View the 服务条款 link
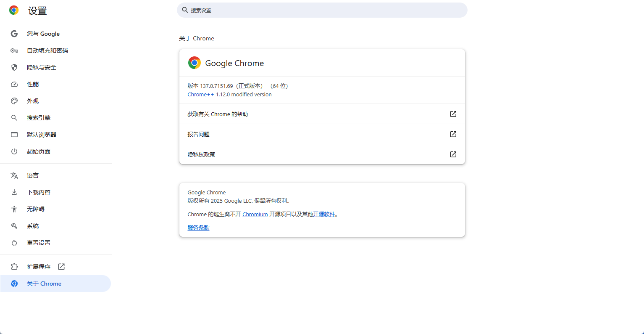Viewport: 644px width, 334px height. pyautogui.click(x=198, y=228)
